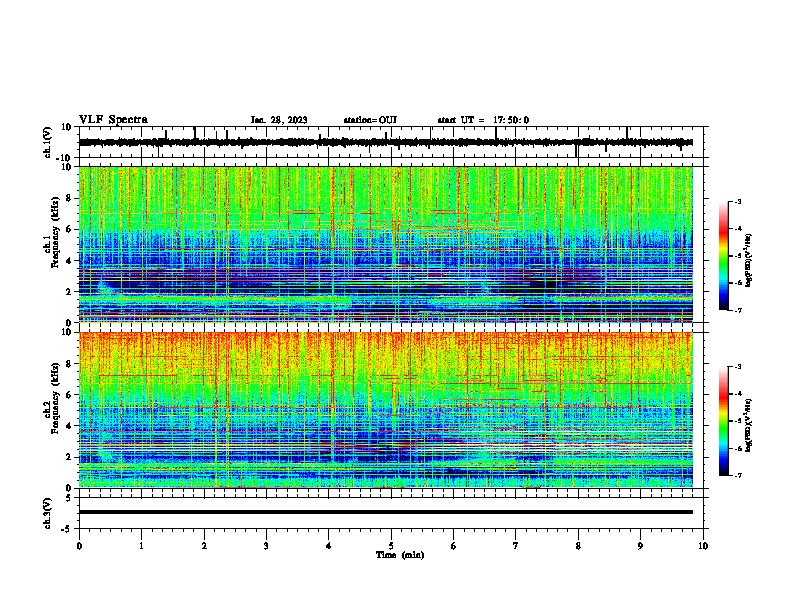Click the ch.1 spectrogram color scale bar
792x612 pixels.
(724, 256)
